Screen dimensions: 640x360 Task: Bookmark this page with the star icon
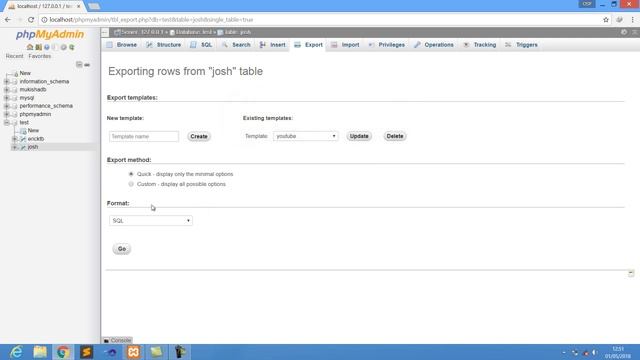coord(606,20)
